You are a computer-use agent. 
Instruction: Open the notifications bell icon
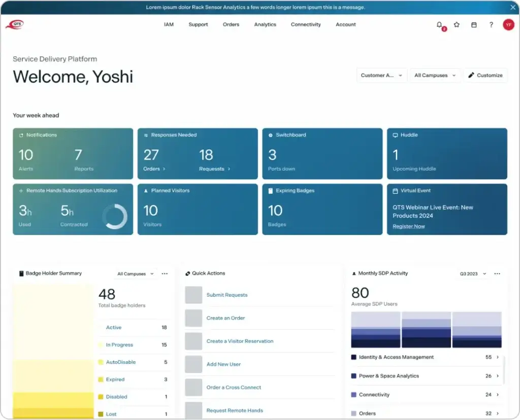click(x=439, y=25)
